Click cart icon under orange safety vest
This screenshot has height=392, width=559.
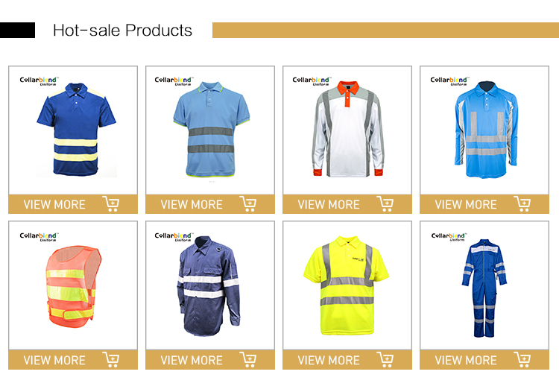[111, 359]
